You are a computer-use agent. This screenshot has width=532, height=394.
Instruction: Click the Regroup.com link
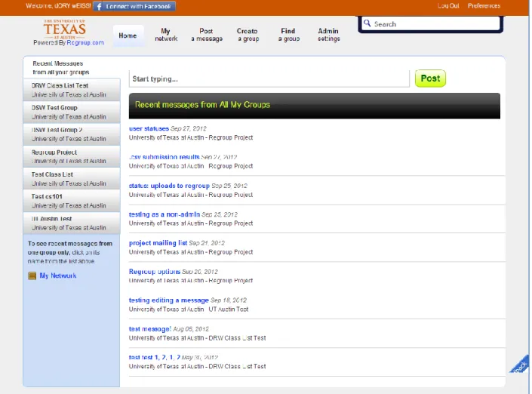[85, 43]
